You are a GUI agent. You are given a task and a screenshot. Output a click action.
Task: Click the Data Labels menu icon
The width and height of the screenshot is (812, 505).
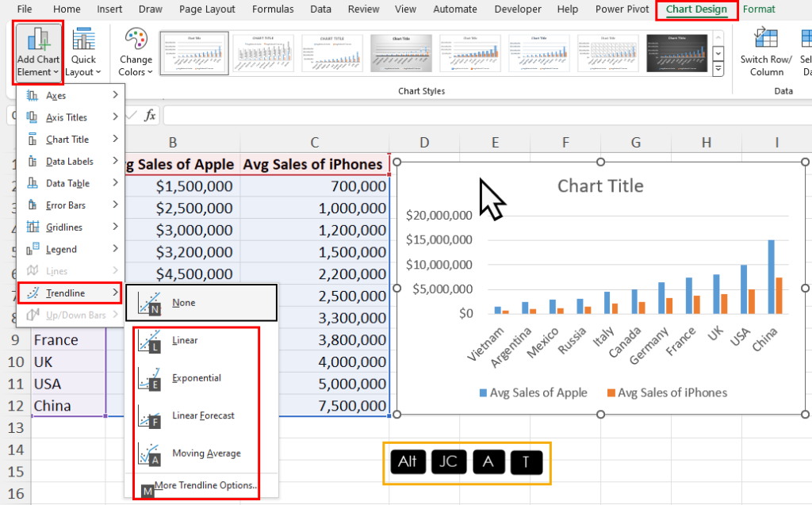click(x=32, y=161)
